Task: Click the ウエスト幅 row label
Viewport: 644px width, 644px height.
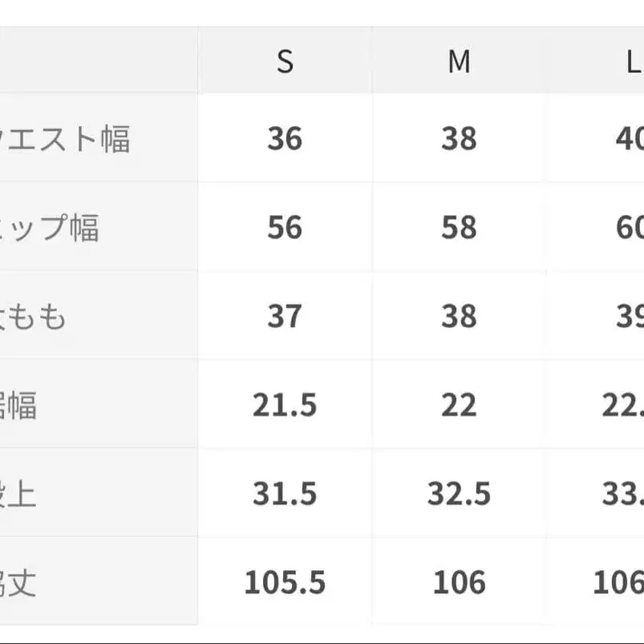Action: 66,140
